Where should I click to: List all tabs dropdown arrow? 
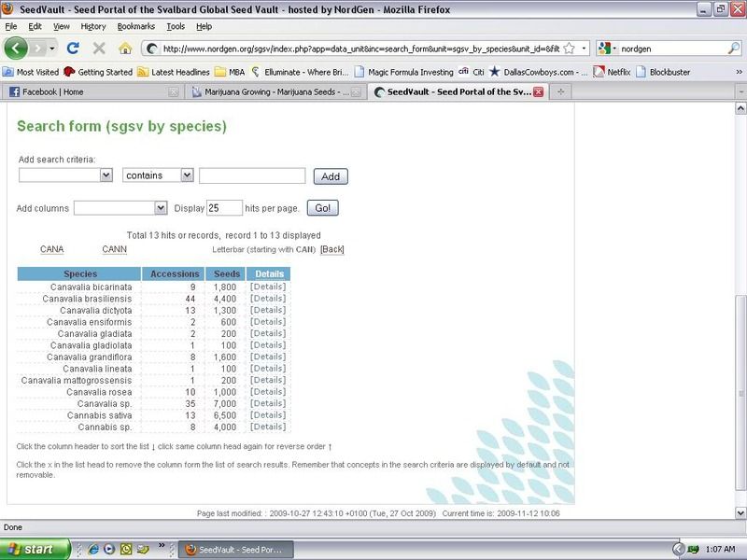click(740, 91)
